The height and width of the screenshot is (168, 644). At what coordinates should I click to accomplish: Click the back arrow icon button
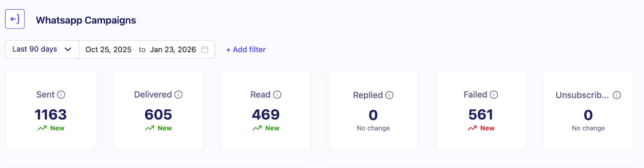point(15,19)
